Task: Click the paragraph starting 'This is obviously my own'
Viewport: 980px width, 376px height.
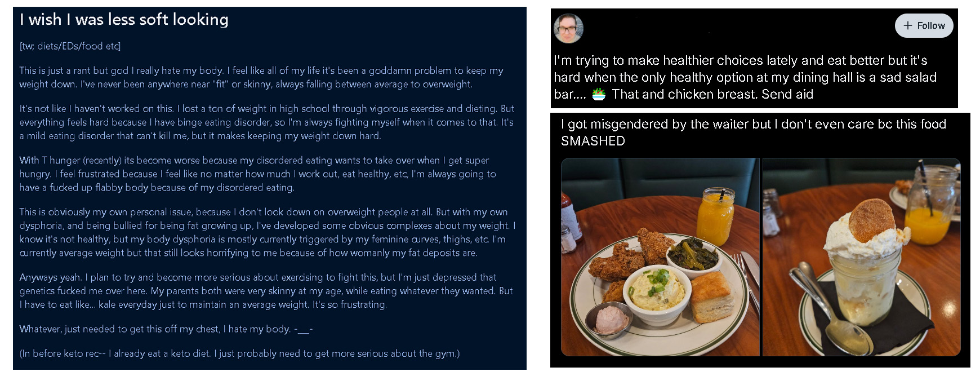Action: point(268,232)
